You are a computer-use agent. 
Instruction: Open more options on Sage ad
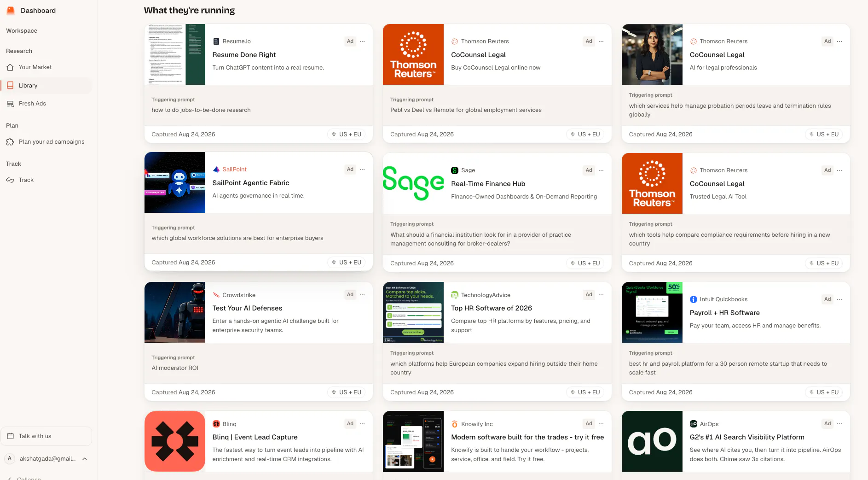(x=601, y=170)
